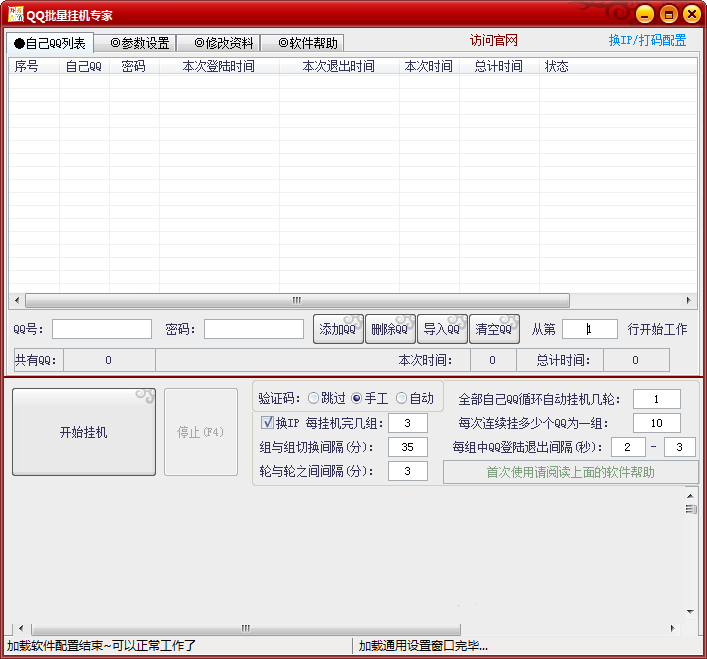This screenshot has width=707, height=659.
Task: Click the 导入QQ button
Action: pyautogui.click(x=442, y=329)
